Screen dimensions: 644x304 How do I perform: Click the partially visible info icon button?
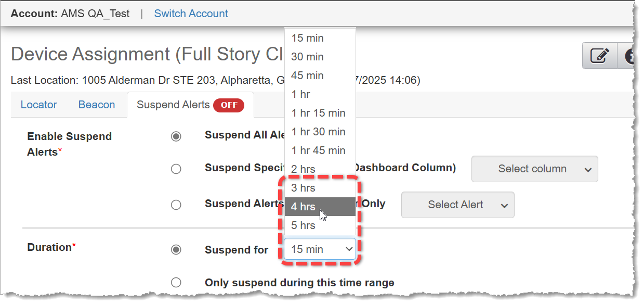(629, 56)
